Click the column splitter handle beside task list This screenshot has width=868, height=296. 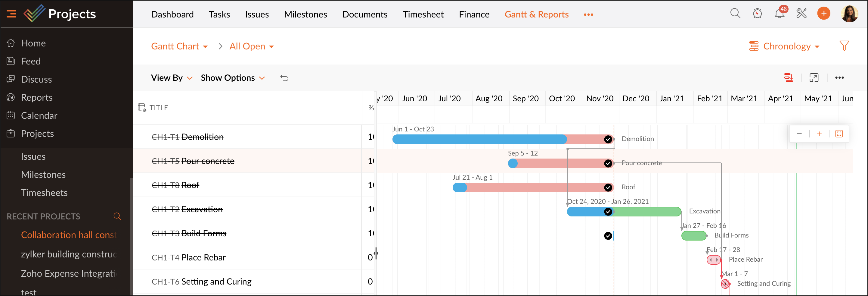[x=376, y=253]
